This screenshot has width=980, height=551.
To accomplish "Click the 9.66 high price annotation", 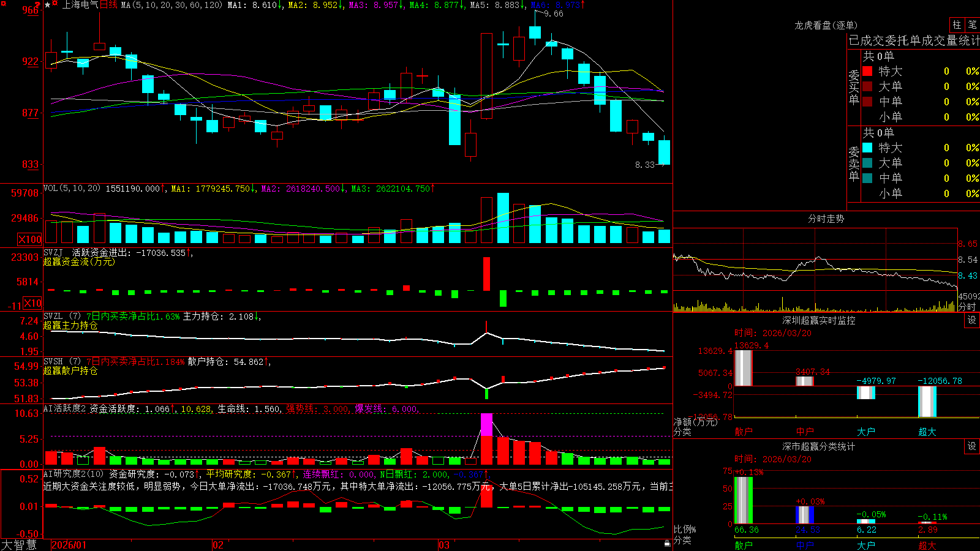I will pyautogui.click(x=554, y=13).
